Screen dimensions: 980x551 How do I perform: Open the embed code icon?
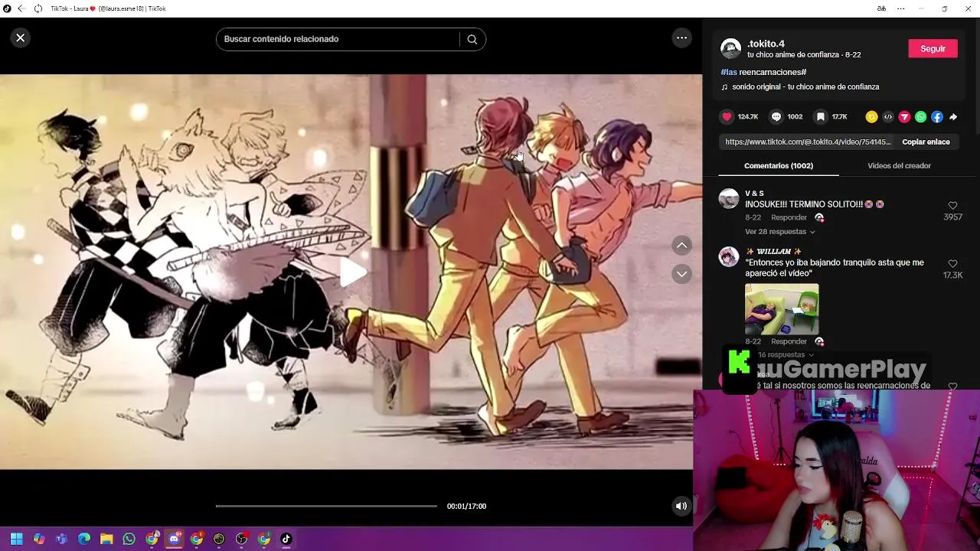(x=888, y=117)
